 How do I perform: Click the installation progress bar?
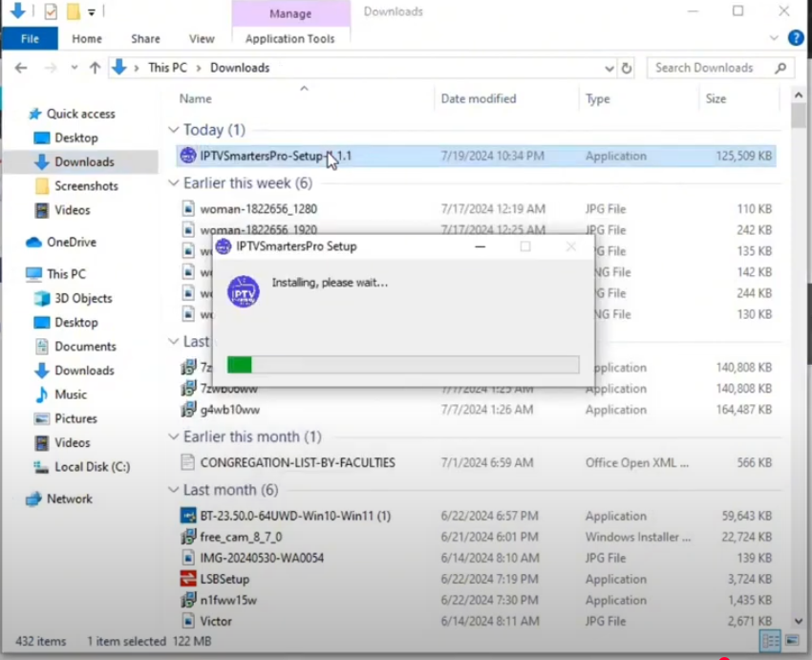pyautogui.click(x=402, y=364)
